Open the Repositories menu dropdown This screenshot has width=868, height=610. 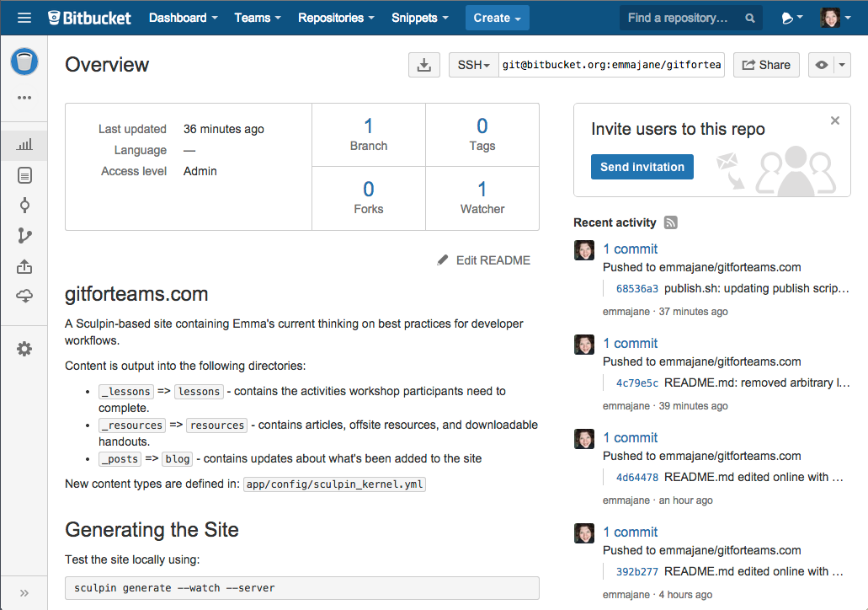(x=335, y=16)
